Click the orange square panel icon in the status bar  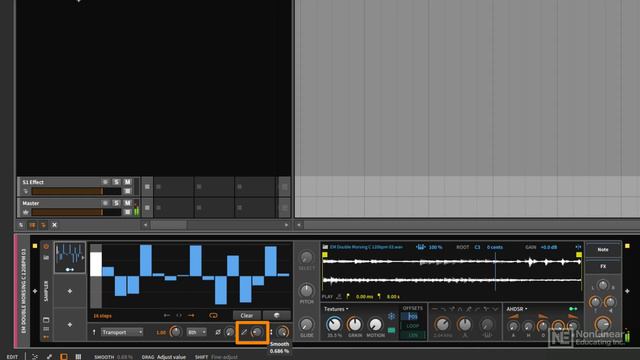coord(64,356)
